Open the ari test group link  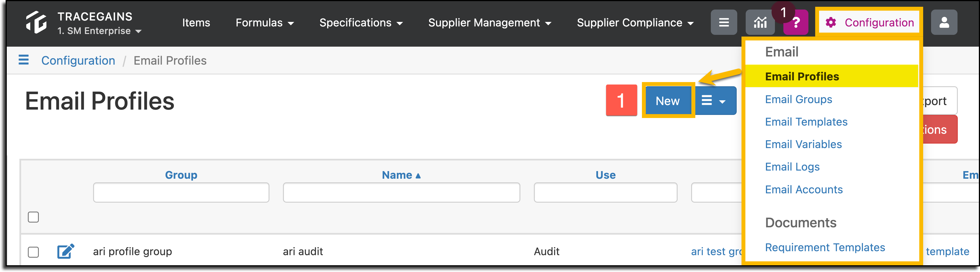pyautogui.click(x=716, y=251)
